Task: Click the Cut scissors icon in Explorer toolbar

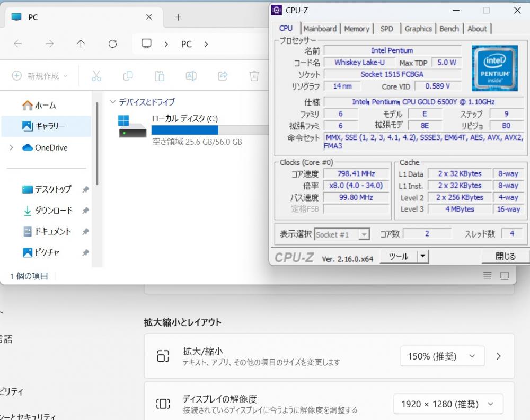Action: pos(96,76)
